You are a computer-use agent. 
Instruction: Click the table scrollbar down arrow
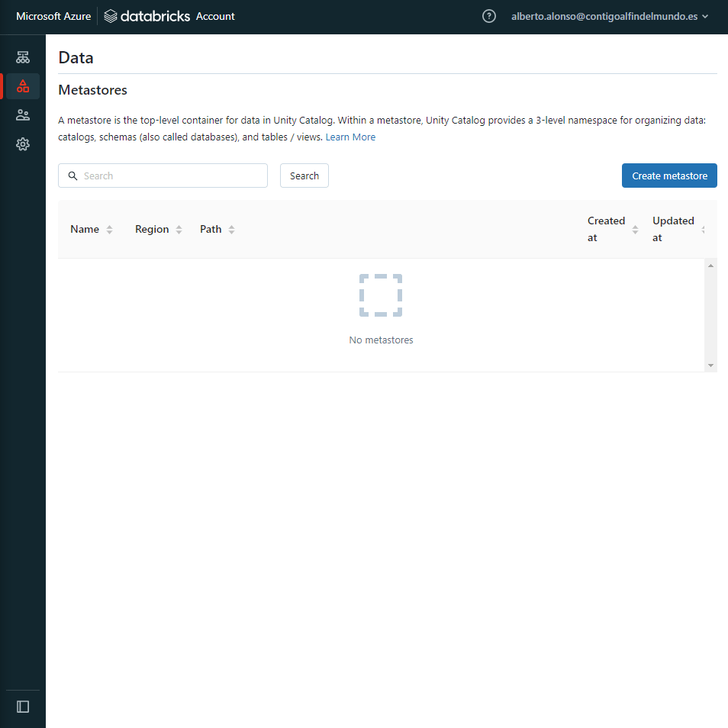click(711, 366)
